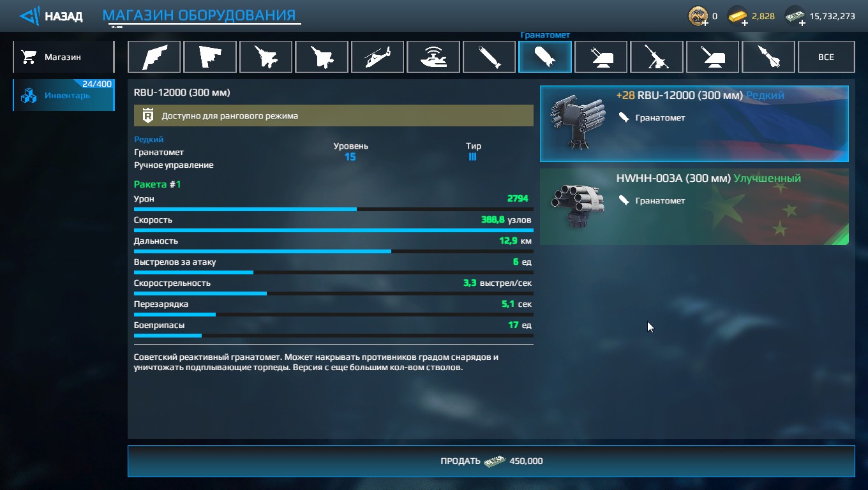
Task: Open the single-barrel turret category
Action: pos(712,57)
